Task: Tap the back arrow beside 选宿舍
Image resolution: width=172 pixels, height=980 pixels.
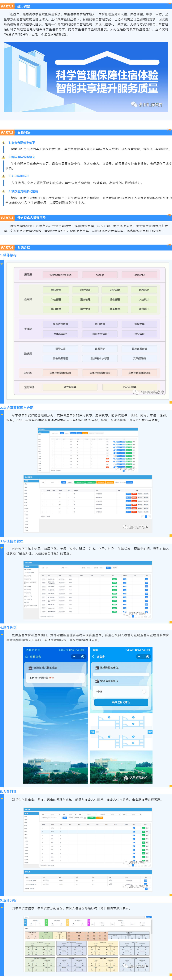Action: click(93, 656)
